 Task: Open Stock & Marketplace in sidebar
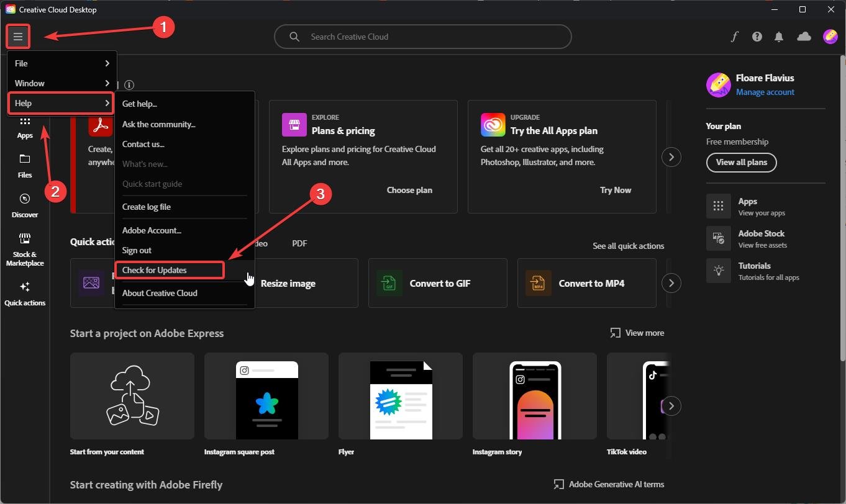tap(25, 250)
